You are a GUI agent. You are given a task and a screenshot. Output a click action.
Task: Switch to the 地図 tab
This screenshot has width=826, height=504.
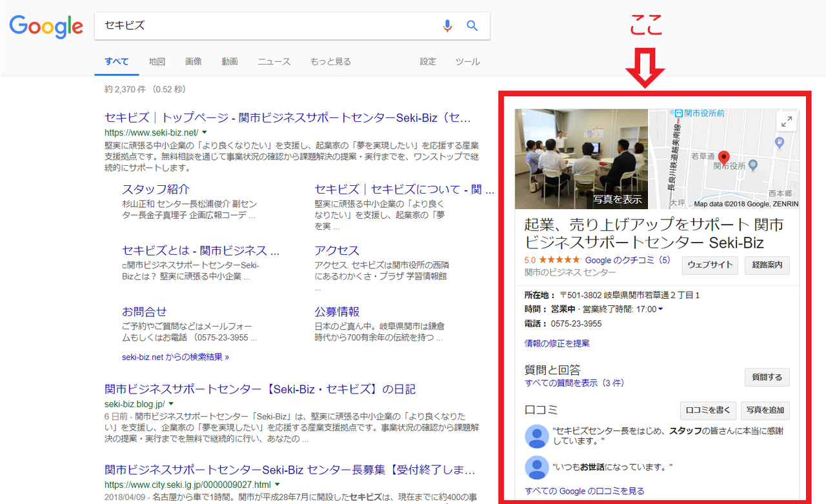pyautogui.click(x=157, y=61)
